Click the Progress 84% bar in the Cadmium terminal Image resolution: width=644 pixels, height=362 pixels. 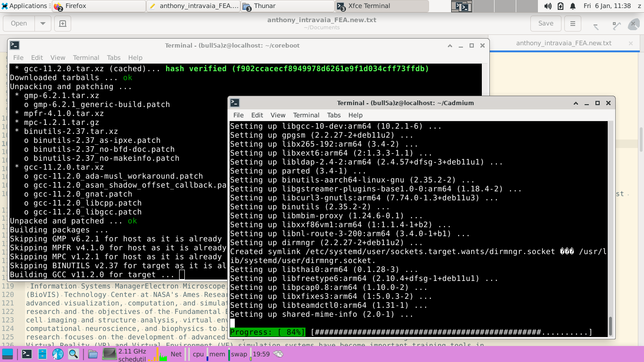click(411, 332)
